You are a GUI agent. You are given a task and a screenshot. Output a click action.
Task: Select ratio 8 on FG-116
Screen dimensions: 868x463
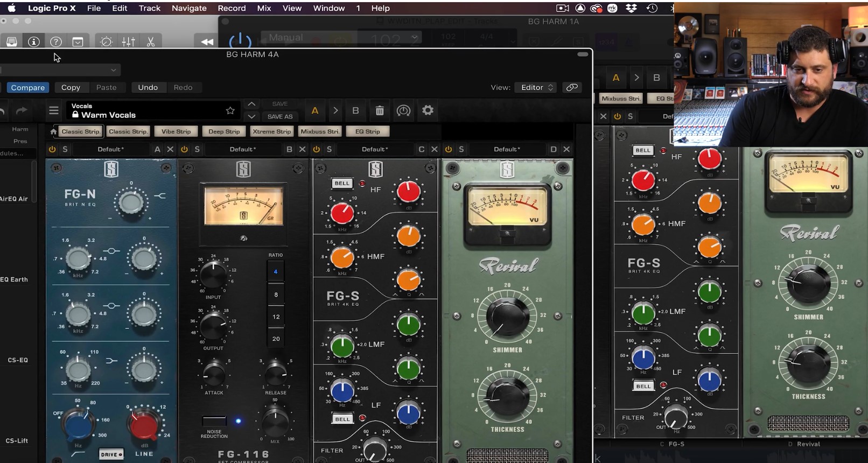tap(276, 294)
